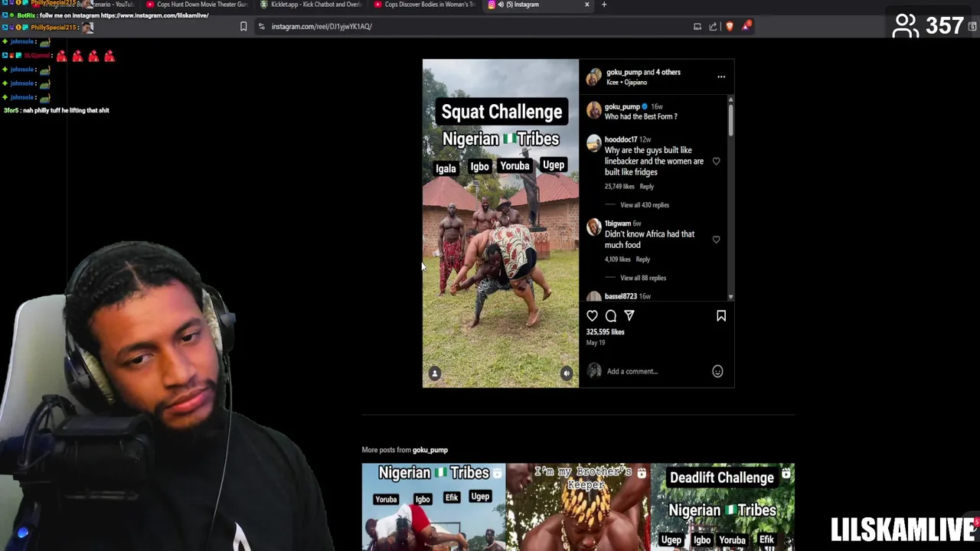Viewport: 980px width, 551px height.
Task: Open the Kcee Ojapiano audio link
Action: (x=626, y=82)
